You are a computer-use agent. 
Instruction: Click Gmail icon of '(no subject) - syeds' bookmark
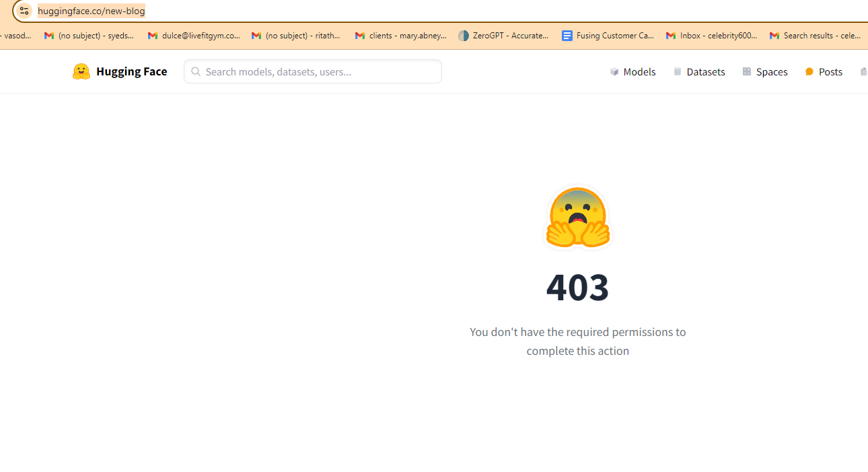tap(49, 36)
